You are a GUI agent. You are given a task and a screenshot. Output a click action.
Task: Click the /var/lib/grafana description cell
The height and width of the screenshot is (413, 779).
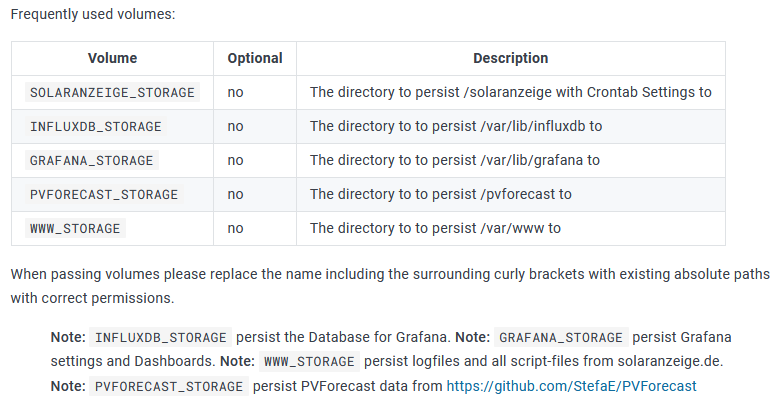pos(455,160)
